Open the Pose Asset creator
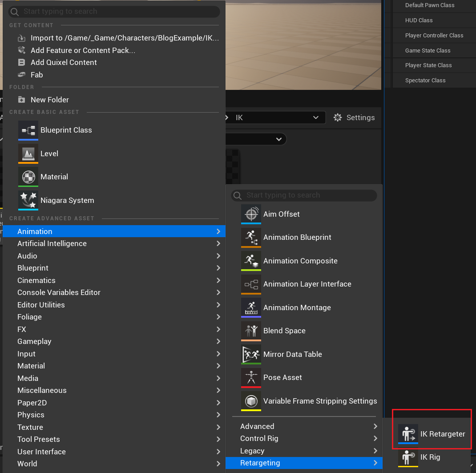This screenshot has height=473, width=476. click(x=251, y=377)
